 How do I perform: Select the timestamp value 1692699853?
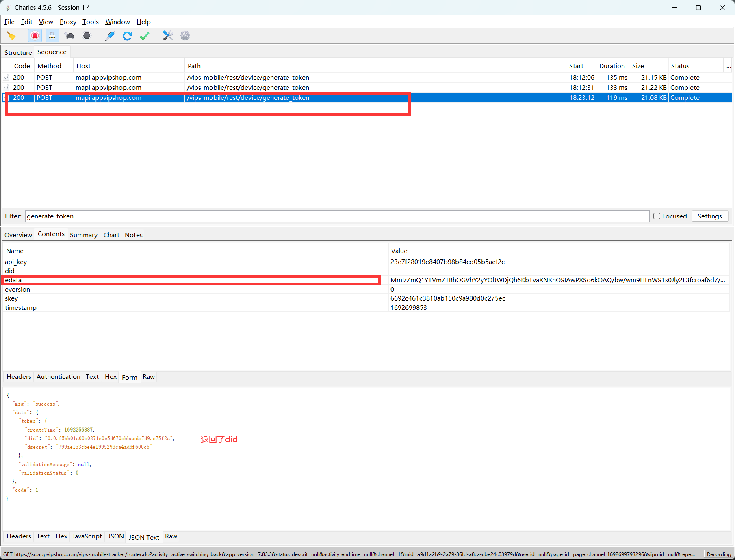(408, 308)
